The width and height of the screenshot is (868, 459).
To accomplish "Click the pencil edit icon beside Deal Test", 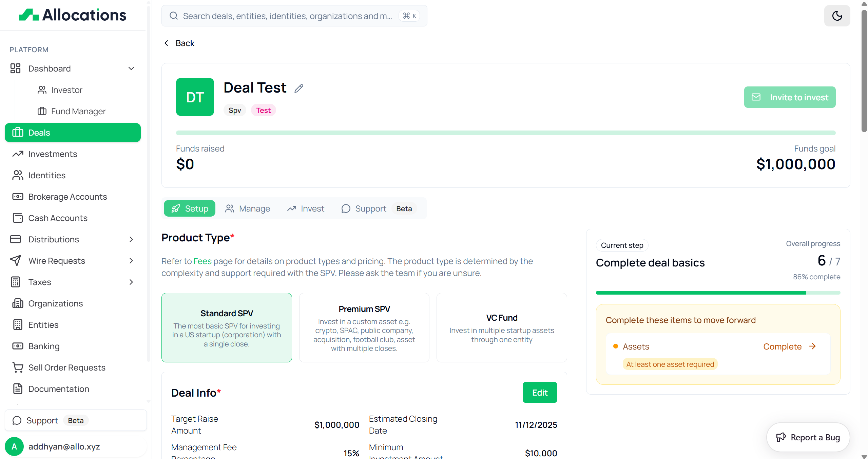I will pyautogui.click(x=298, y=88).
